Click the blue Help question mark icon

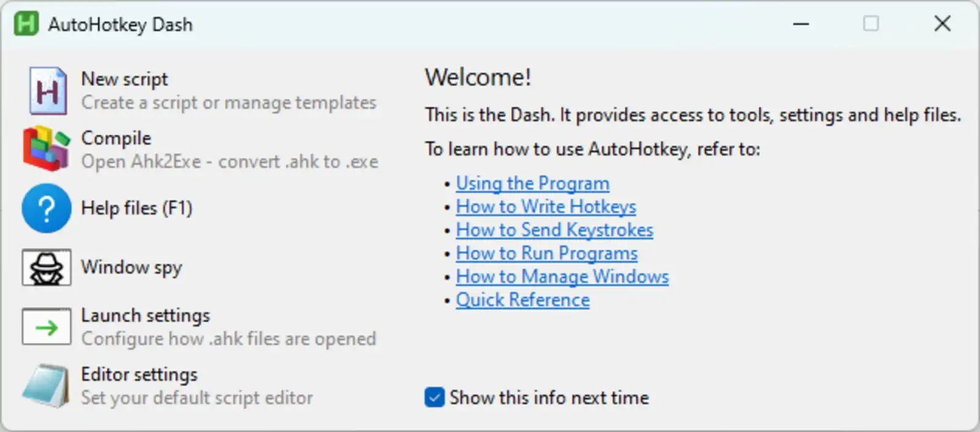click(47, 208)
